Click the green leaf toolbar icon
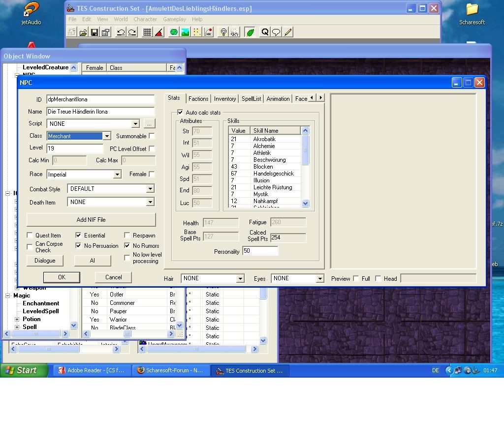Image resolution: width=504 pixels, height=444 pixels. coord(250,32)
